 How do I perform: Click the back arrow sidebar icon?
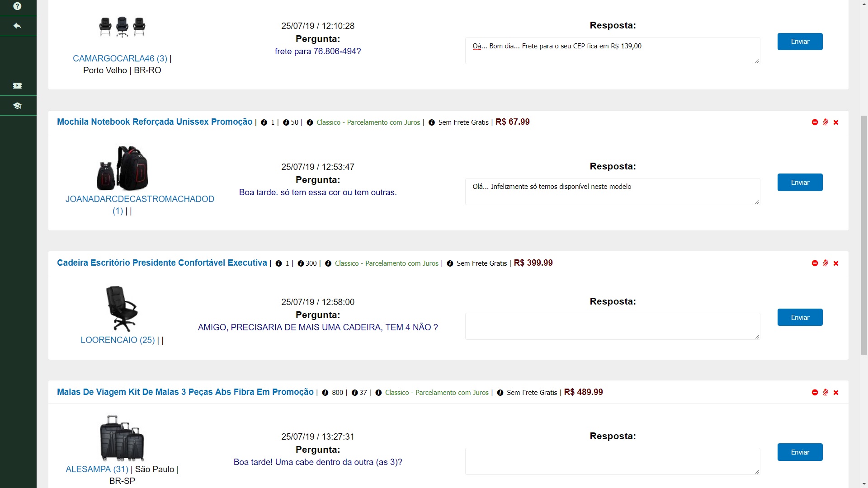(17, 26)
